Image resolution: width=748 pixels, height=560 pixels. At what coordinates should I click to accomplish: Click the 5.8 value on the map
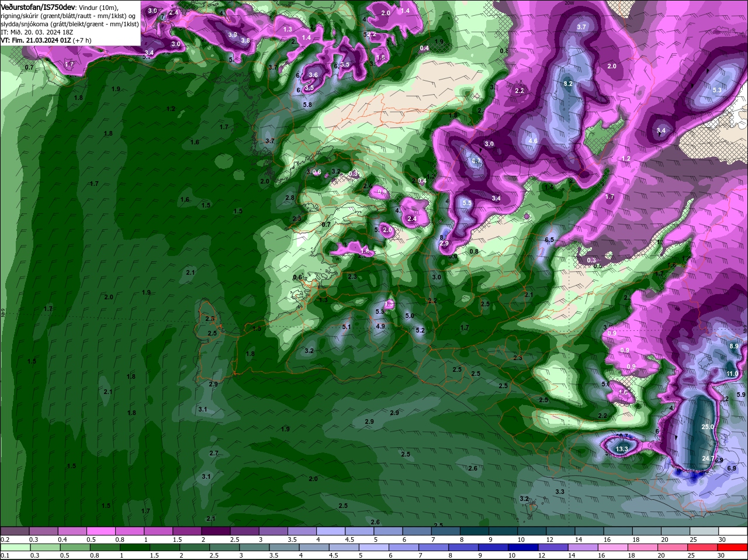click(x=307, y=105)
